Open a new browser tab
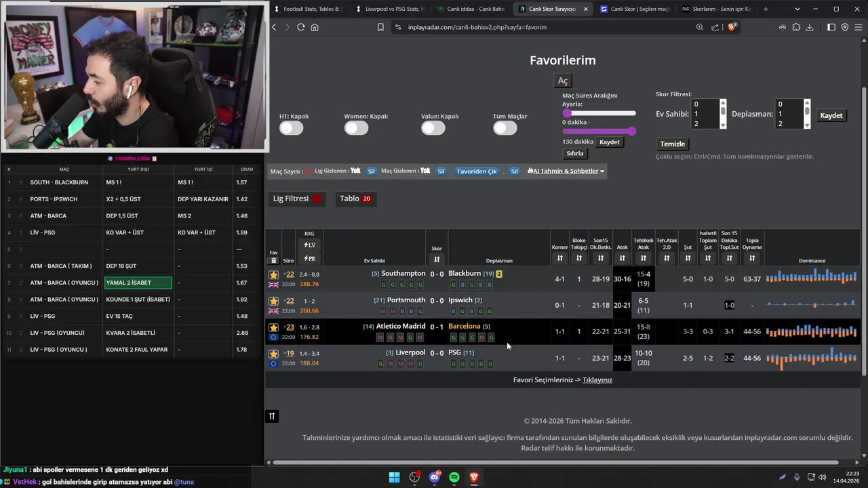 coord(766,9)
